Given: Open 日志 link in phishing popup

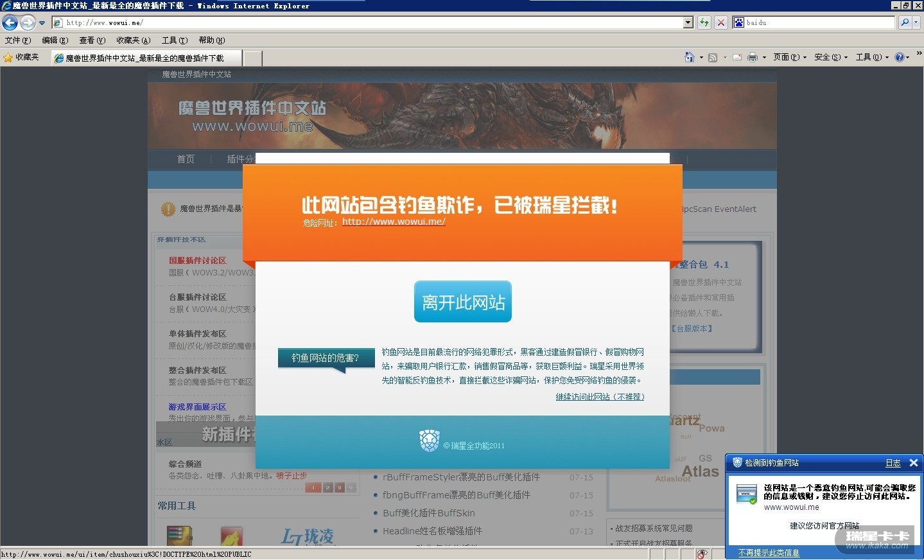Looking at the screenshot, I should 893,463.
